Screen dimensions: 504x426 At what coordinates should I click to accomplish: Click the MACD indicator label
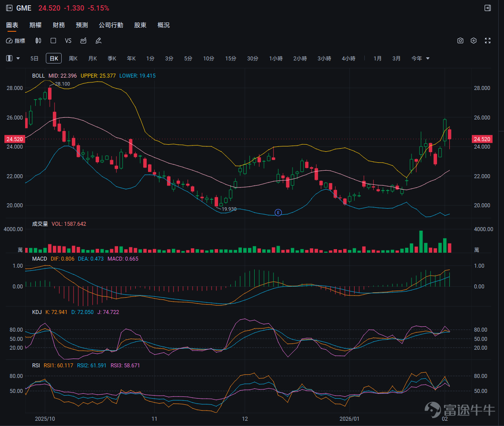pyautogui.click(x=40, y=259)
